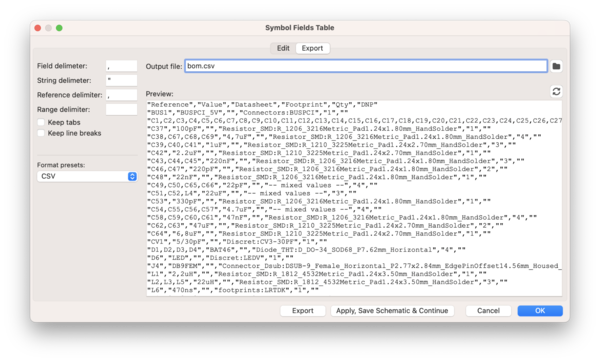The width and height of the screenshot is (600, 362).
Task: Click the preview line for "C53" 330pF
Action: coord(319,201)
